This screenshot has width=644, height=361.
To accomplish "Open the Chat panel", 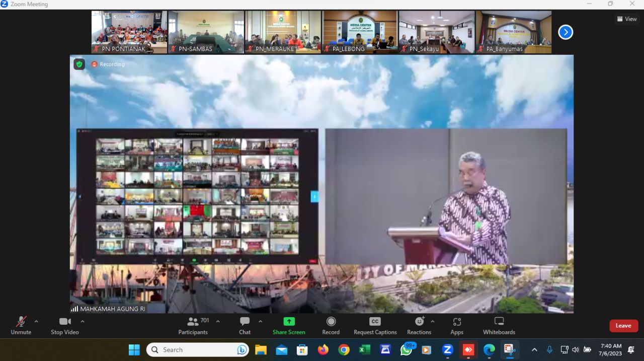I will (x=245, y=325).
